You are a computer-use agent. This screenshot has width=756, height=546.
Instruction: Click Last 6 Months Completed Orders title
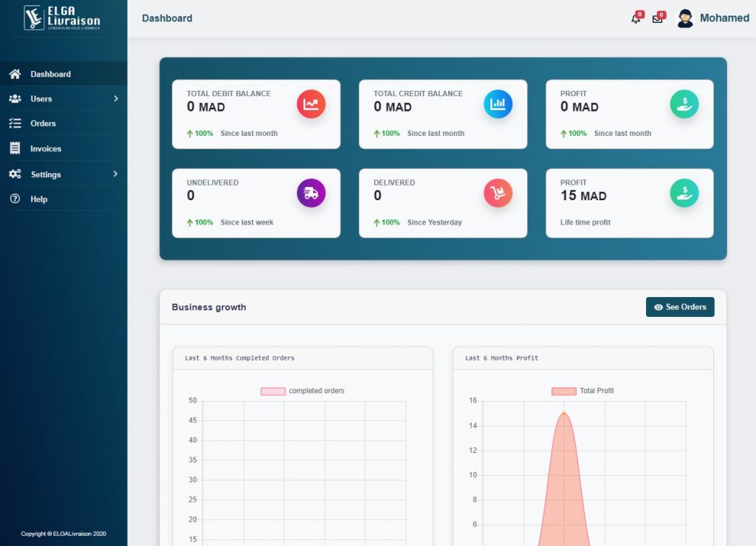(239, 358)
